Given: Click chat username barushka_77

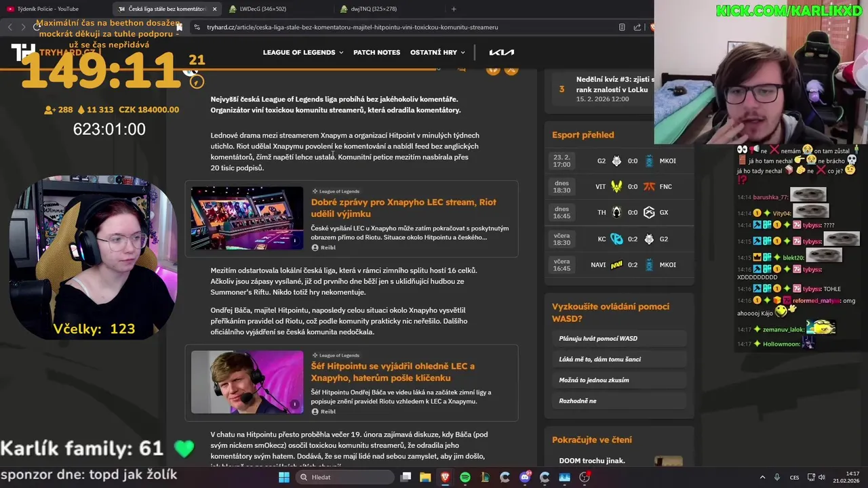Looking at the screenshot, I should pos(771,197).
